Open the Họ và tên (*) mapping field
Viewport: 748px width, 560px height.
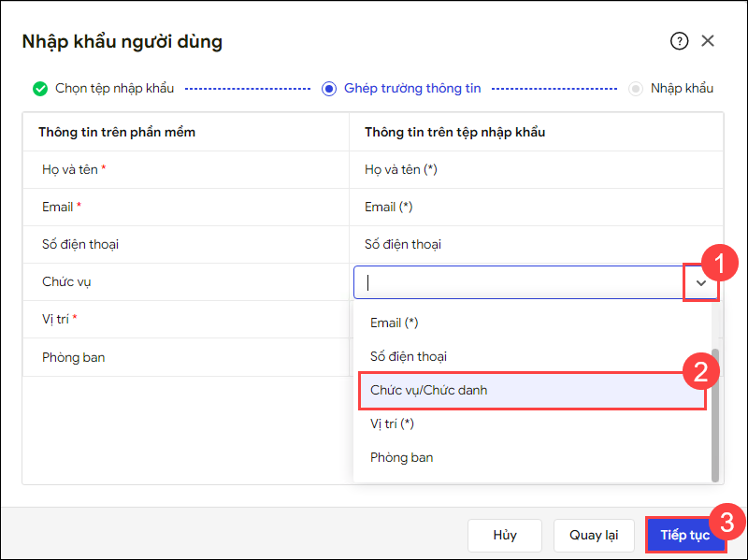pos(533,169)
